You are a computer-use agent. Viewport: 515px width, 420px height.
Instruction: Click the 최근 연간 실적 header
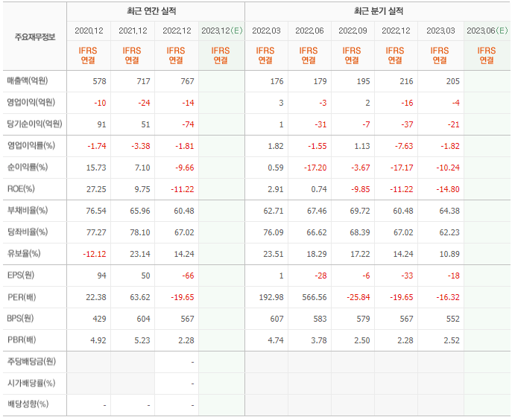[x=151, y=11]
